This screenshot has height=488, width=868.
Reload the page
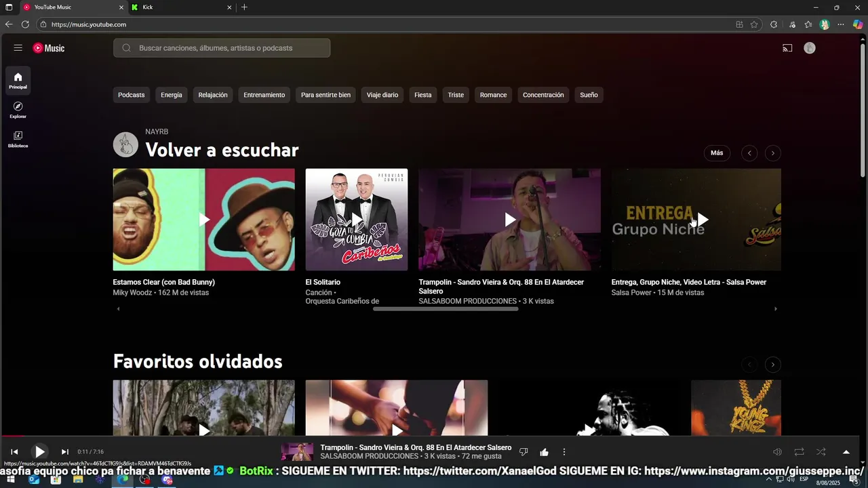[x=25, y=24]
